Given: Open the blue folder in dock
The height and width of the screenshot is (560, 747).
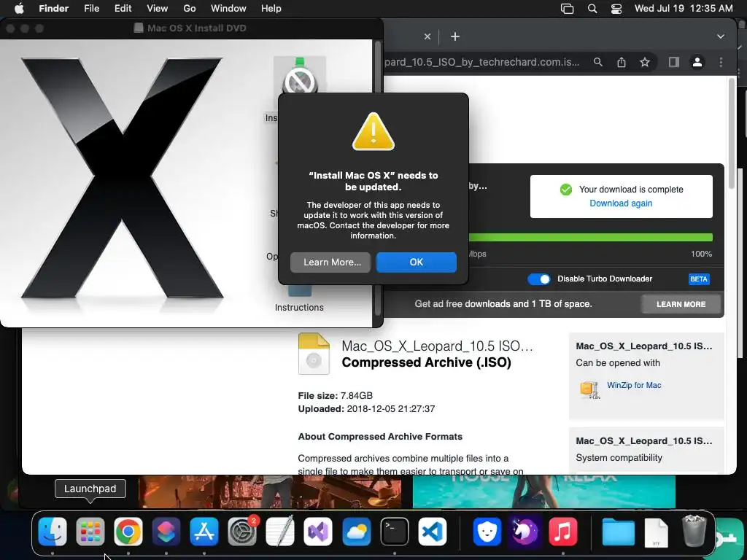Looking at the screenshot, I should (618, 532).
